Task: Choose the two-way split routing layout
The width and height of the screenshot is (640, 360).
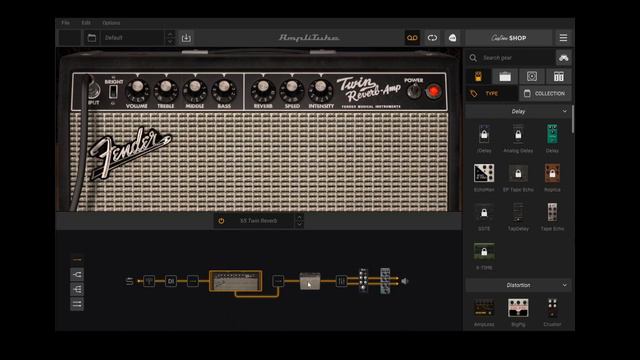Action: click(77, 274)
